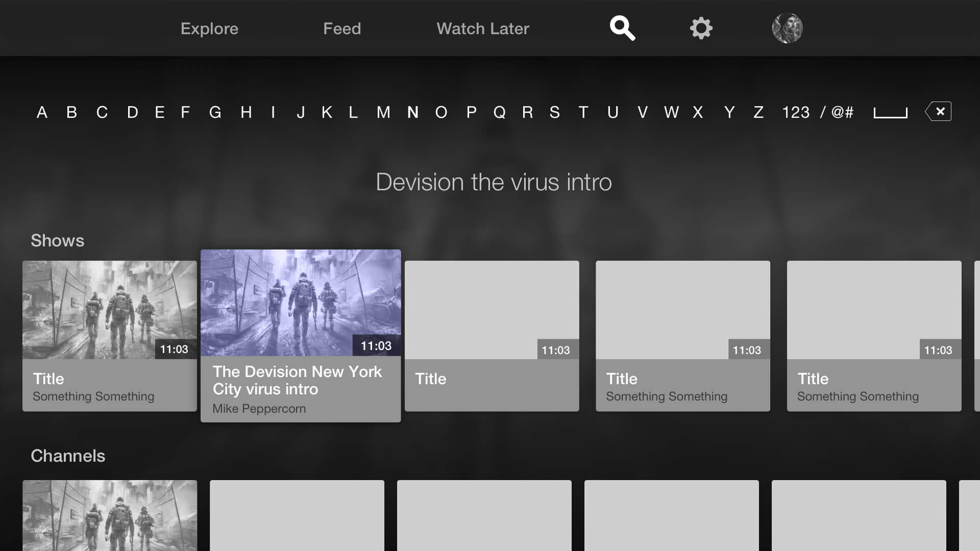
Task: Choose letter Q on the keyboard
Action: [500, 112]
